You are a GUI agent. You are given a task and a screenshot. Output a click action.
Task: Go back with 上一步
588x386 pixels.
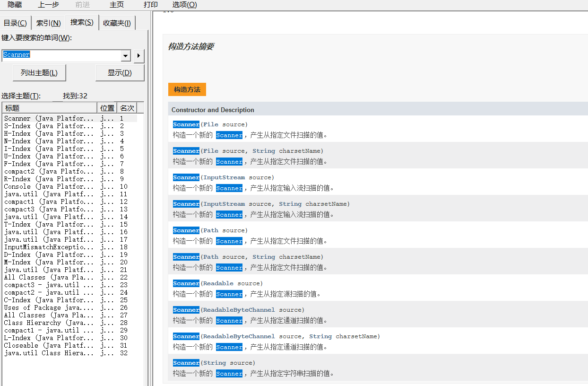pyautogui.click(x=49, y=5)
